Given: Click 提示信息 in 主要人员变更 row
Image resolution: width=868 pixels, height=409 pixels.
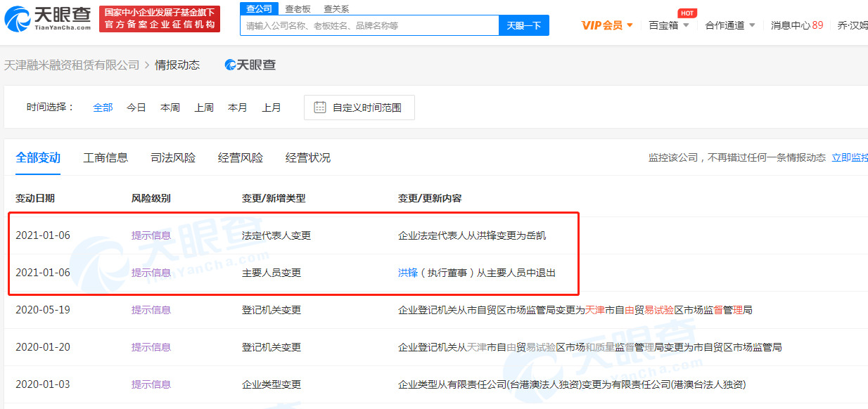Looking at the screenshot, I should point(151,272).
